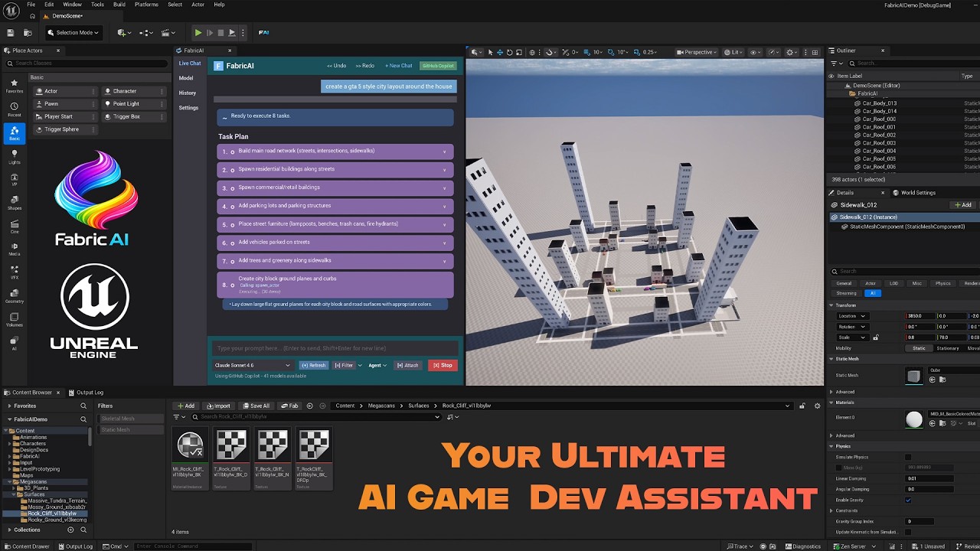Image resolution: width=980 pixels, height=551 pixels.
Task: Switch to the Output Log tab
Action: pyautogui.click(x=87, y=393)
